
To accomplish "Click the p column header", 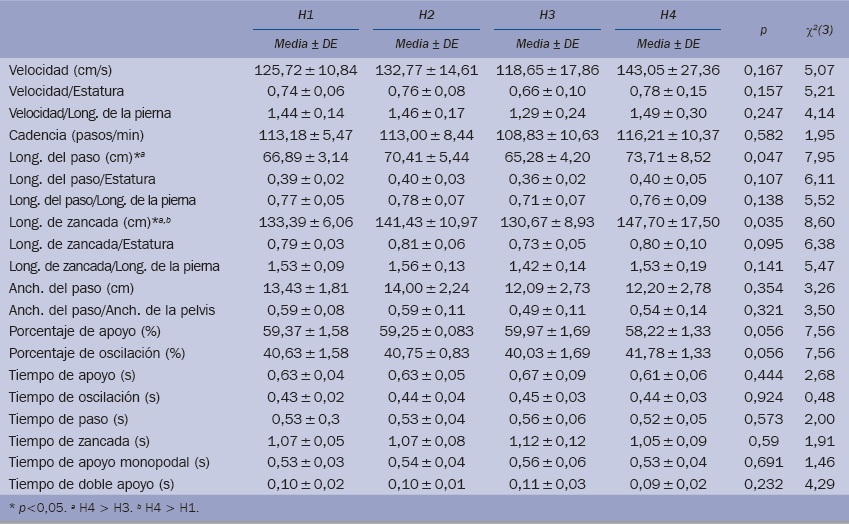I will click(x=764, y=31).
